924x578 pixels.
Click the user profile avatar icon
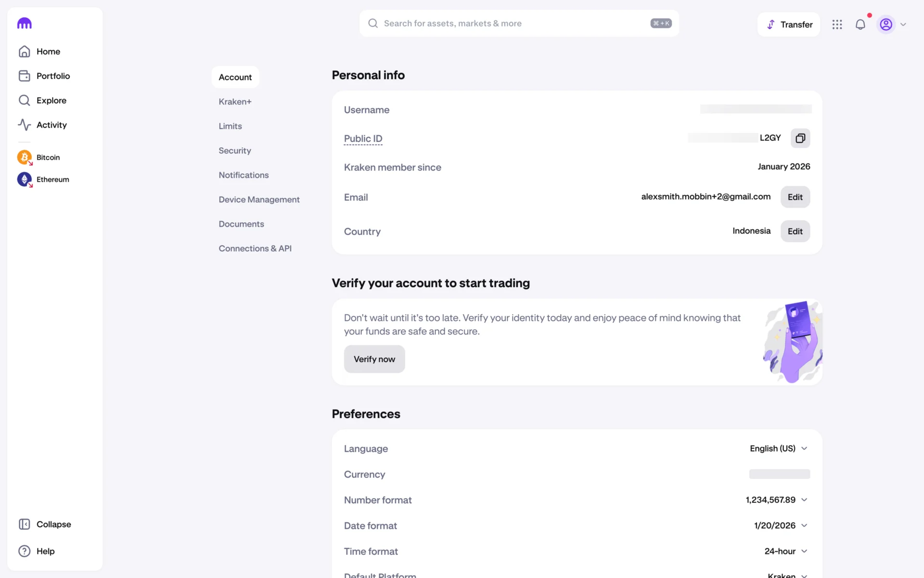coord(886,25)
